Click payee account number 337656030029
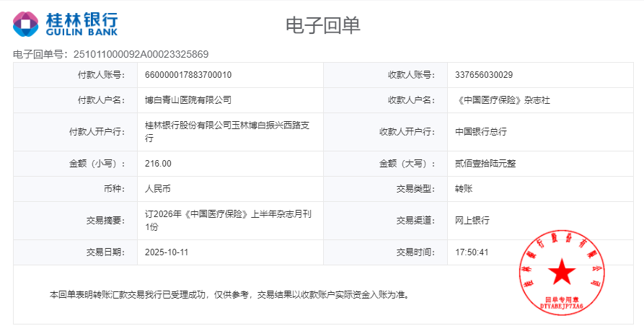The width and height of the screenshot is (644, 331). coord(484,75)
